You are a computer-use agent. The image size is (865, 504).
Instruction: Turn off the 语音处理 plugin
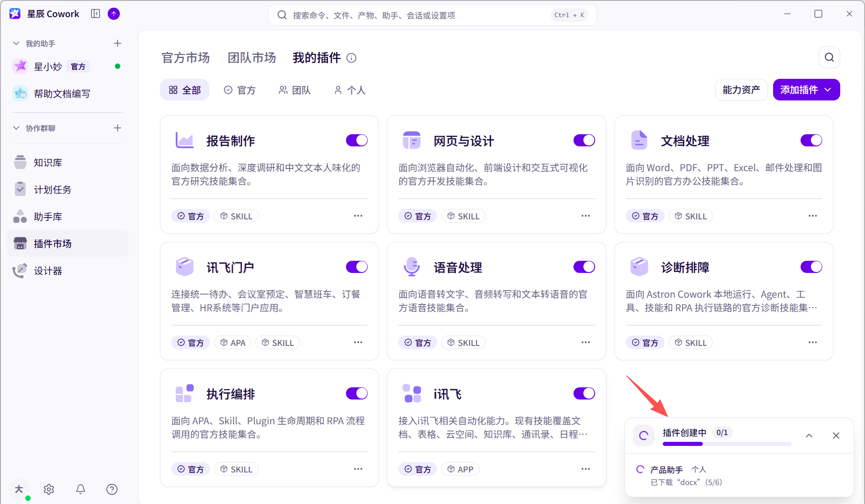[584, 267]
